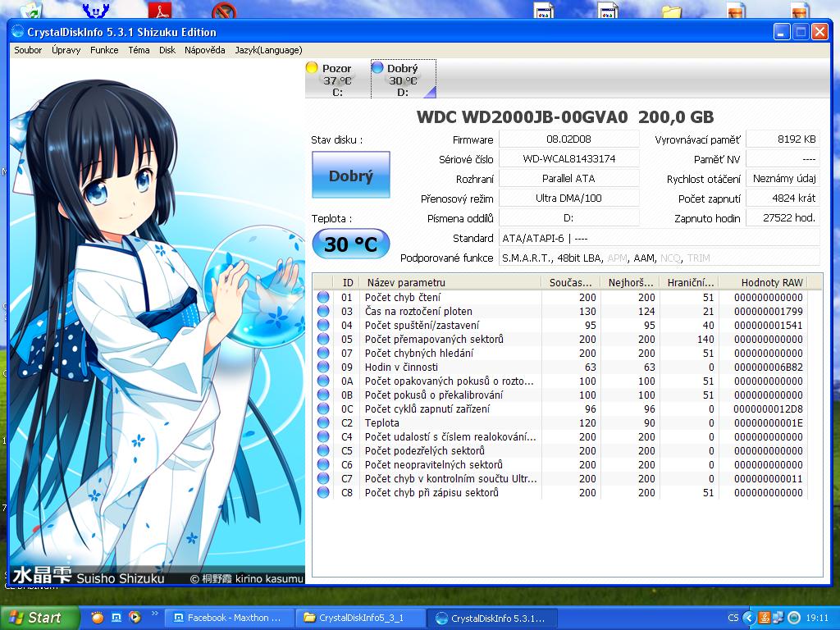This screenshot has width=840, height=630.
Task: Select the Počet chyb čtení row text
Action: click(x=403, y=297)
